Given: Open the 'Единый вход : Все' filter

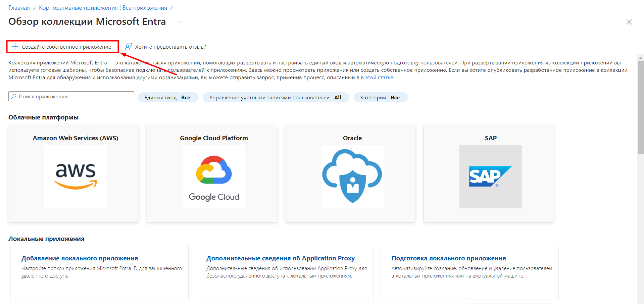Looking at the screenshot, I should click(x=168, y=98).
